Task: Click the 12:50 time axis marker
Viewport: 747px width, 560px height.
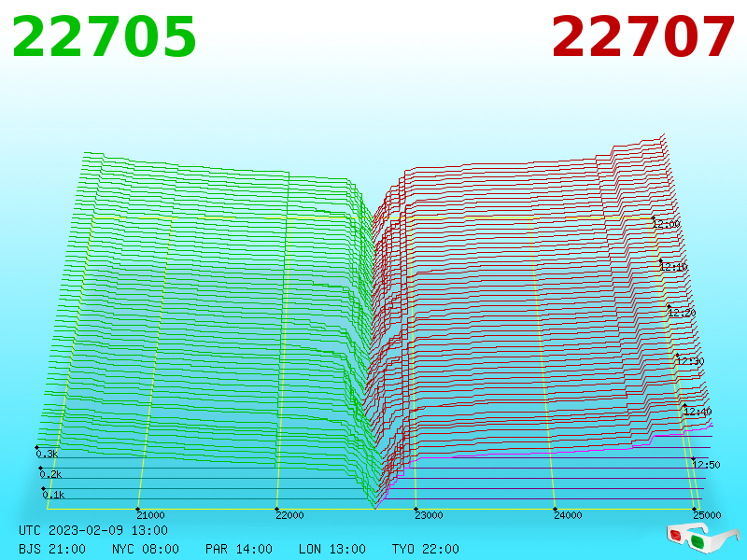Action: coord(706,465)
